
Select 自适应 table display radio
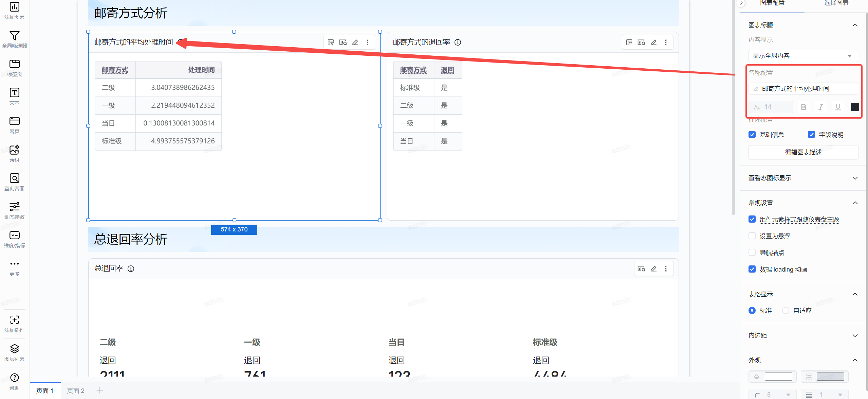click(x=786, y=310)
